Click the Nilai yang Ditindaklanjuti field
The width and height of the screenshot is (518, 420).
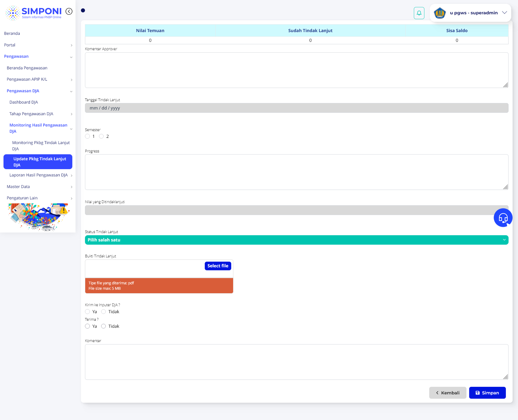point(297,210)
